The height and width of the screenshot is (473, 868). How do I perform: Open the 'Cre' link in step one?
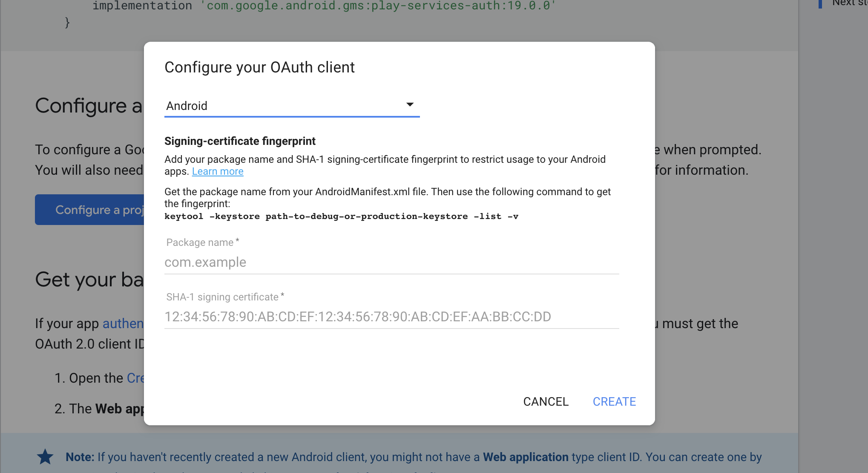135,378
